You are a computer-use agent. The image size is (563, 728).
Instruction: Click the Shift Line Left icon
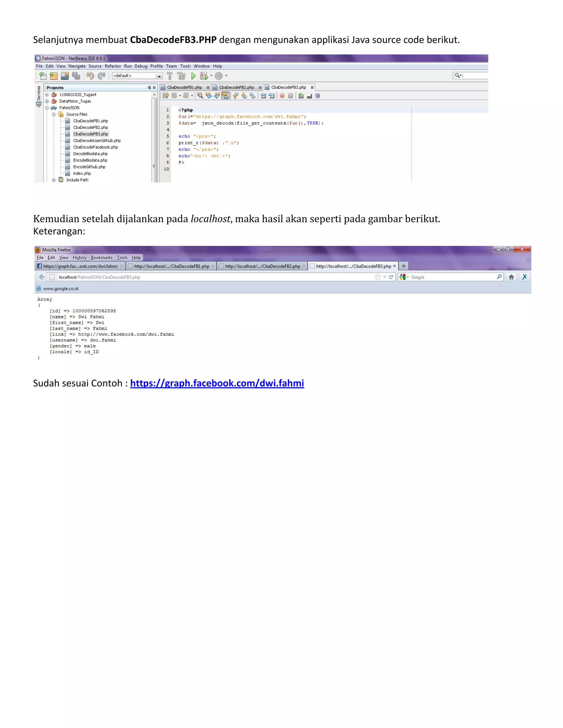tap(263, 96)
